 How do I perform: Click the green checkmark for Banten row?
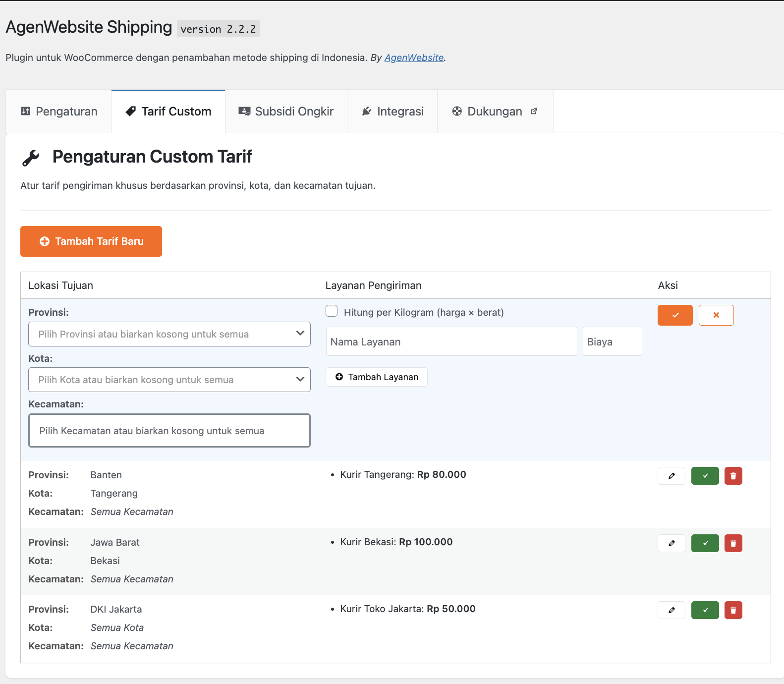pos(705,476)
